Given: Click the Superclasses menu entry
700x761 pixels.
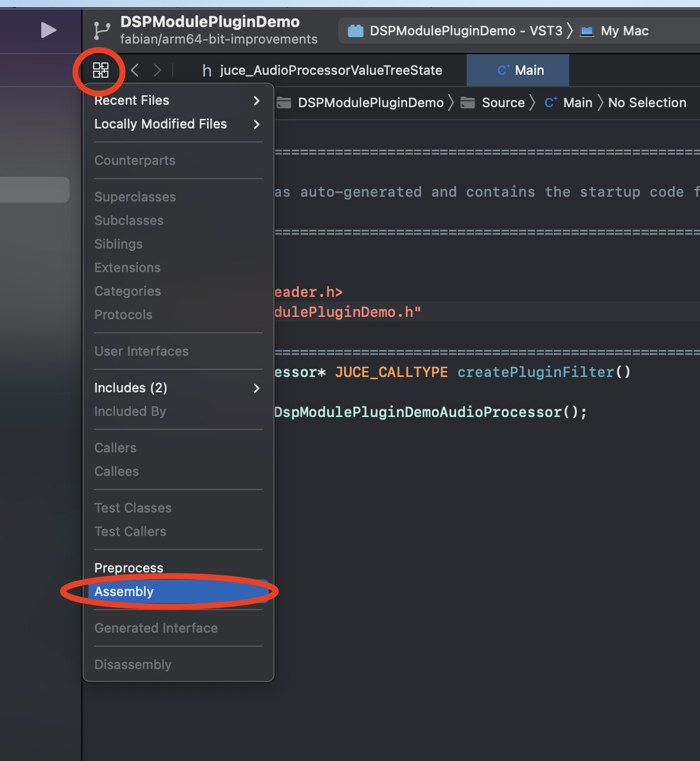Looking at the screenshot, I should coord(179,197).
